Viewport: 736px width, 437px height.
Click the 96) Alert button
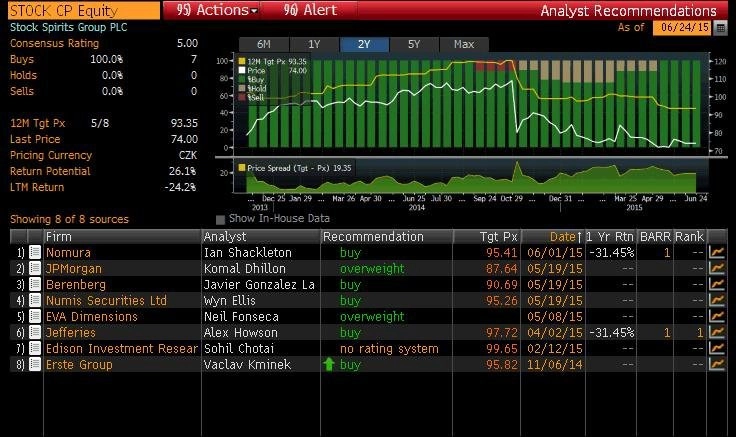(x=310, y=10)
